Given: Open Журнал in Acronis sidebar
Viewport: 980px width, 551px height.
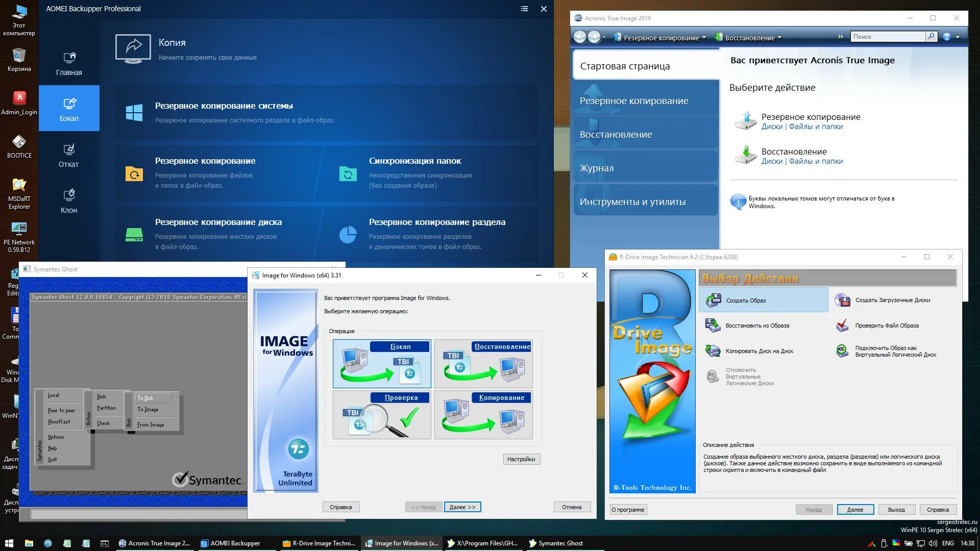Looking at the screenshot, I should click(646, 168).
